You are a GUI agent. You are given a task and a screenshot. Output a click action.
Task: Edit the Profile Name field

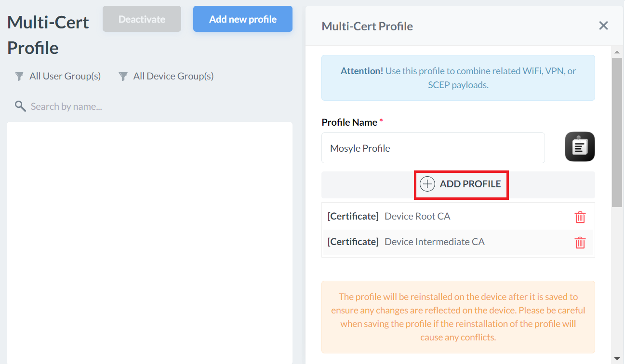click(433, 148)
